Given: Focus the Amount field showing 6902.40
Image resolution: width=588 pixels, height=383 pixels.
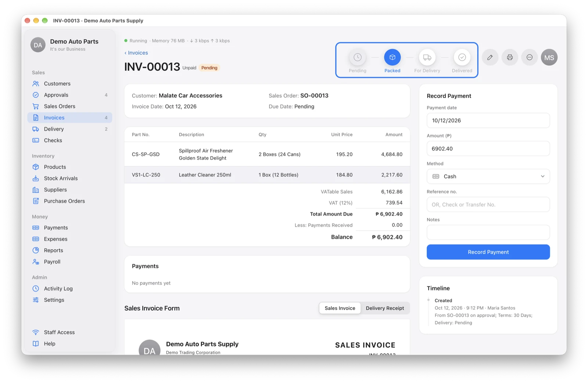Looking at the screenshot, I should tap(488, 149).
